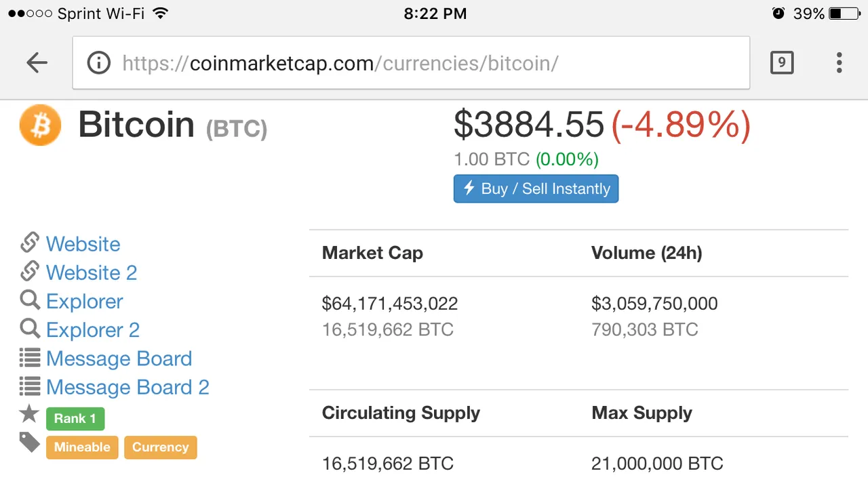Open the Website 2 link

(92, 272)
